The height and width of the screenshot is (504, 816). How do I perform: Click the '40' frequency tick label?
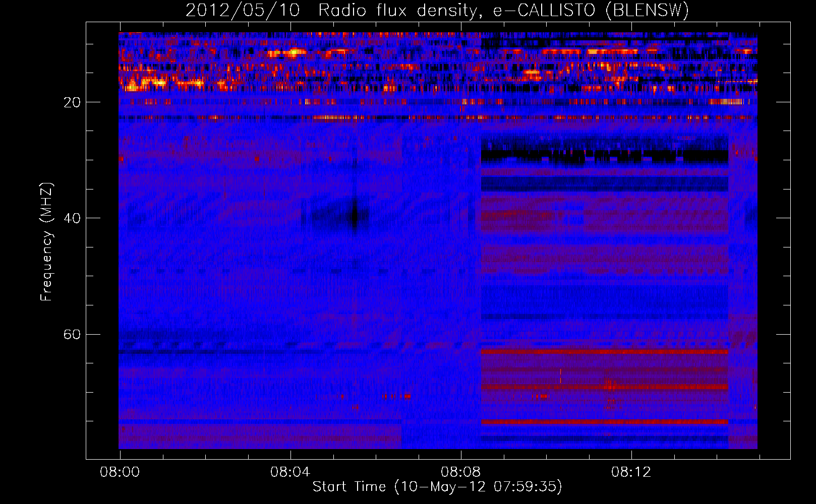pos(72,218)
